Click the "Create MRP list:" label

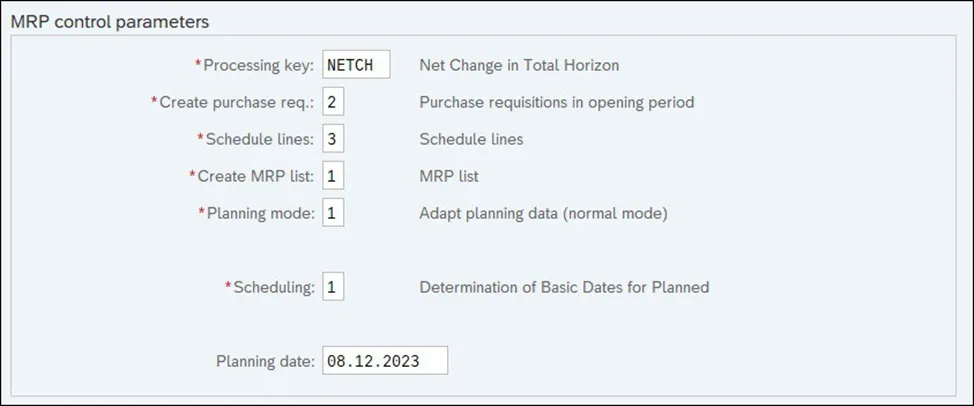point(256,177)
